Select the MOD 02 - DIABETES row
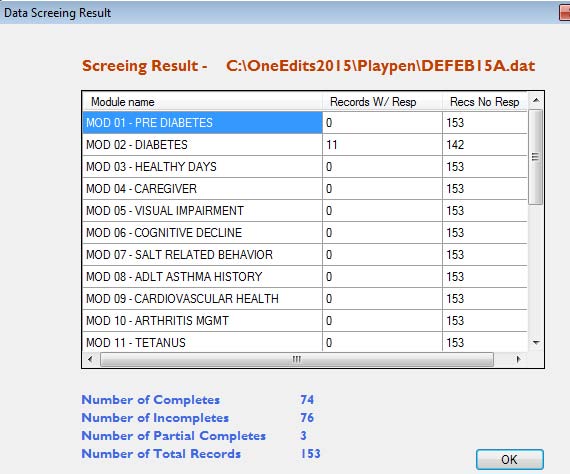 coord(305,145)
